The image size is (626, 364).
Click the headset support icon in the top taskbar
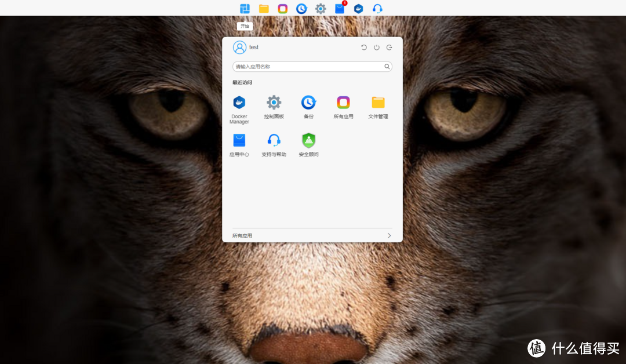377,9
